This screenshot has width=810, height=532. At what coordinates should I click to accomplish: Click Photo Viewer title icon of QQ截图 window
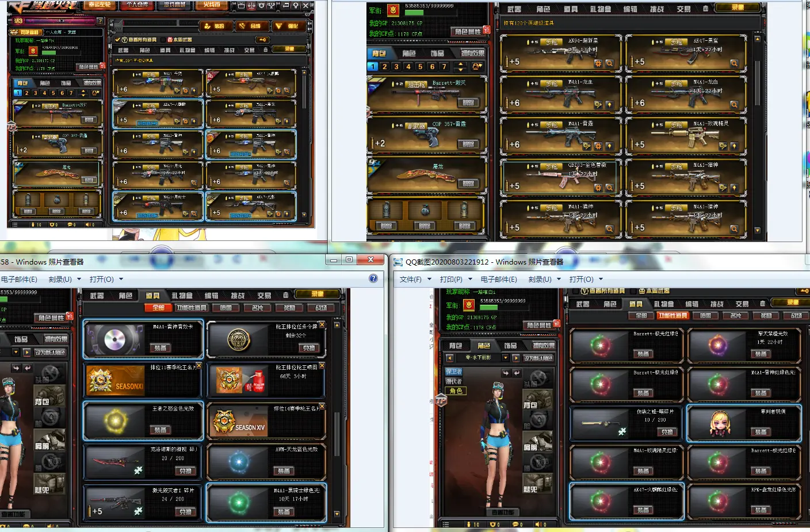[x=398, y=262]
